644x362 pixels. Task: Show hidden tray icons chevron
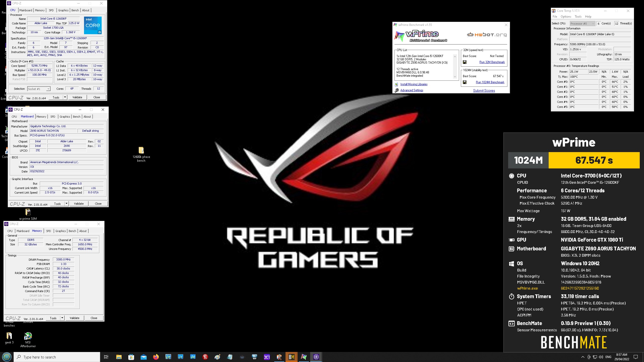[x=583, y=357]
